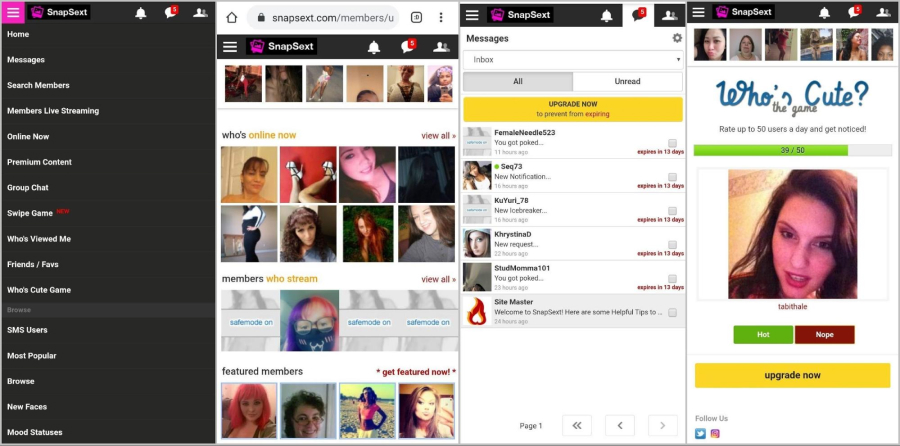Viewport: 900px width, 446px height.
Task: Go to first page of messages
Action: tap(577, 425)
